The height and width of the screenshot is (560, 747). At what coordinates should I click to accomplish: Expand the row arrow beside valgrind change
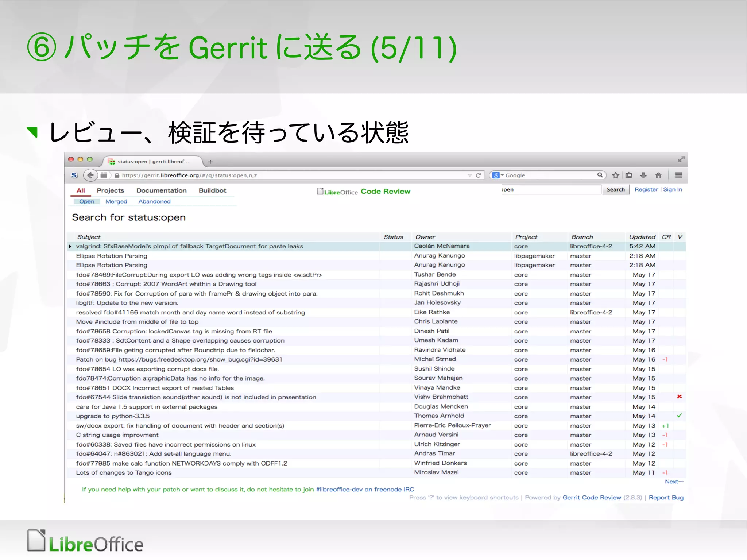coord(70,247)
